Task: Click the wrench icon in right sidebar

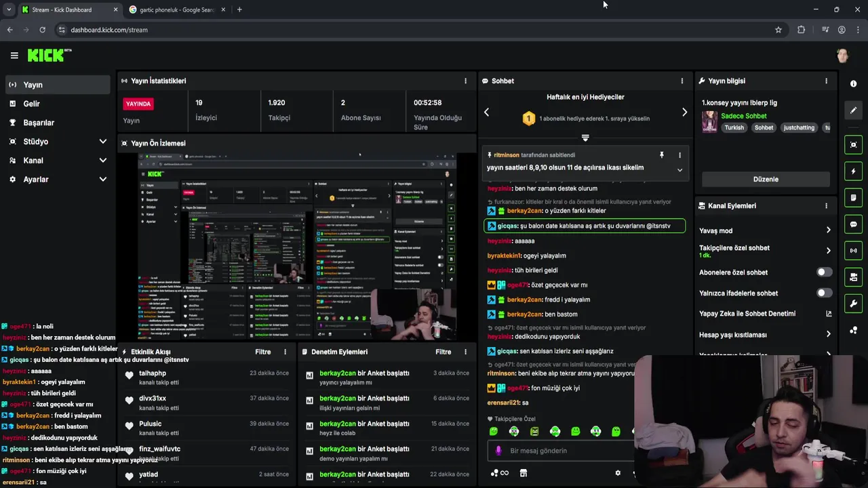Action: 853,304
